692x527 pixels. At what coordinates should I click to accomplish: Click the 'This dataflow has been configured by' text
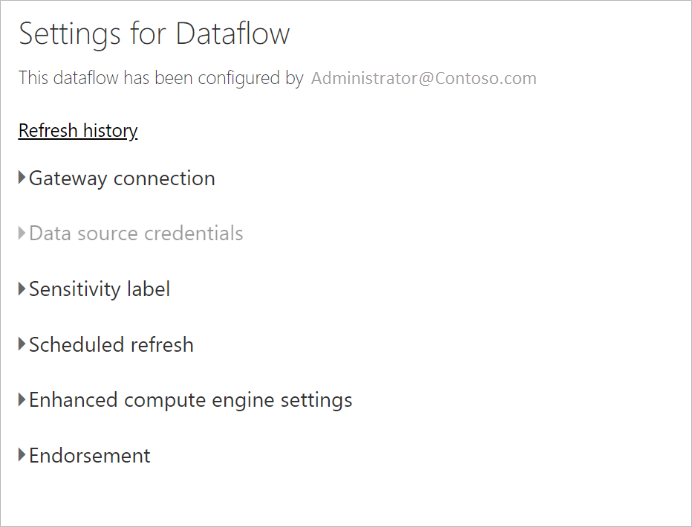(161, 78)
